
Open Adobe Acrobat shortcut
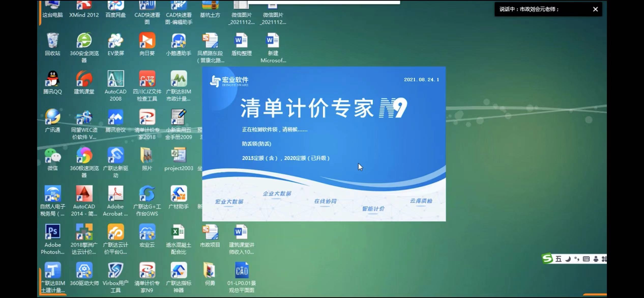[x=115, y=201]
